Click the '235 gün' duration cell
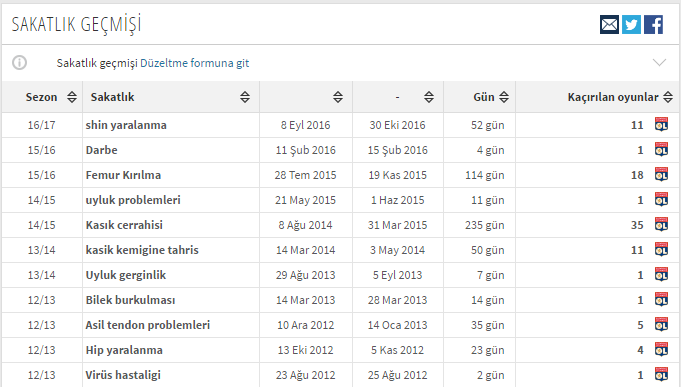The width and height of the screenshot is (681, 391). tap(485, 225)
